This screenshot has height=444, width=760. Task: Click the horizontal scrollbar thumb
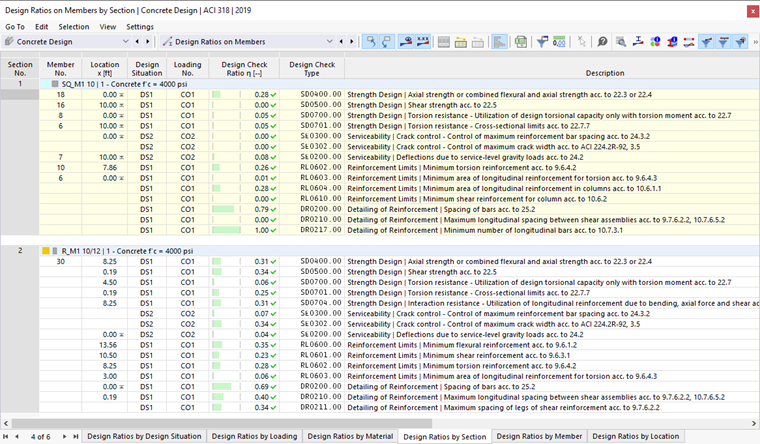point(221,423)
